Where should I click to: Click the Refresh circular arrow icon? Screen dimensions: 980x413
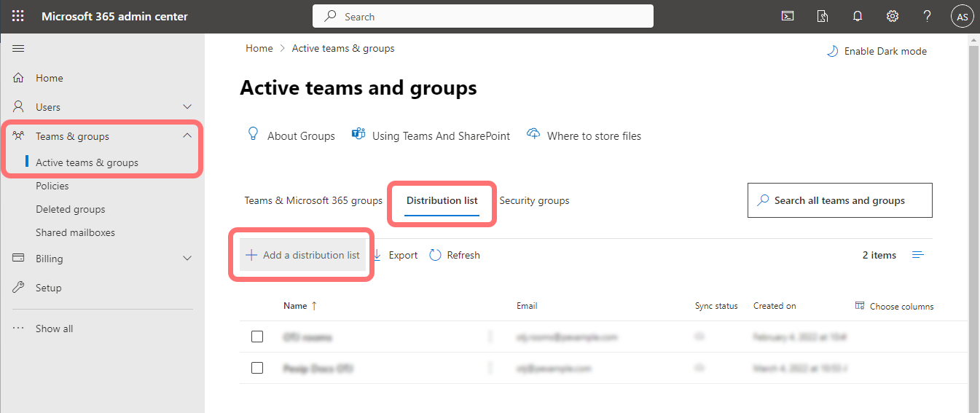436,255
